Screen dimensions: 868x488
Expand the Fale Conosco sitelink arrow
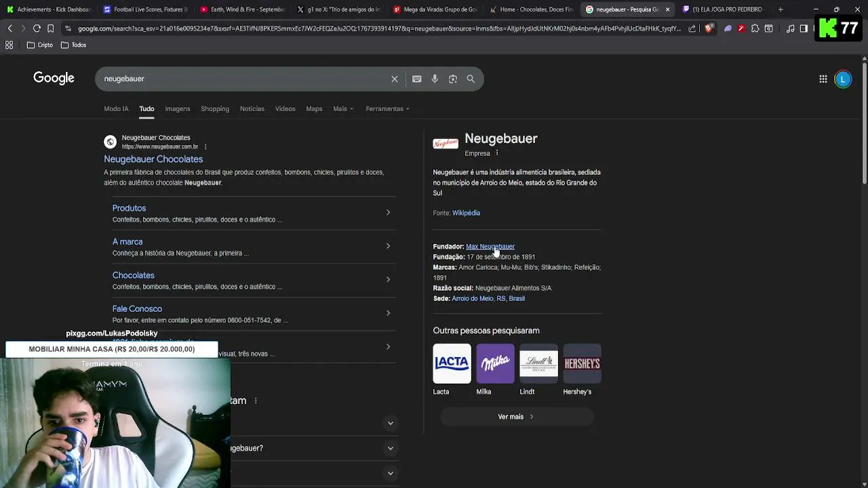(388, 313)
